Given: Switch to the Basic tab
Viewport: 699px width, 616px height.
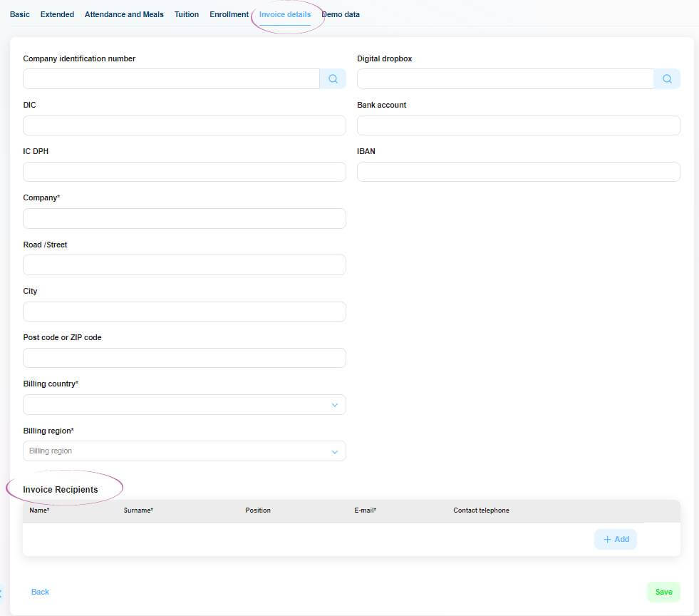Looking at the screenshot, I should (x=20, y=14).
